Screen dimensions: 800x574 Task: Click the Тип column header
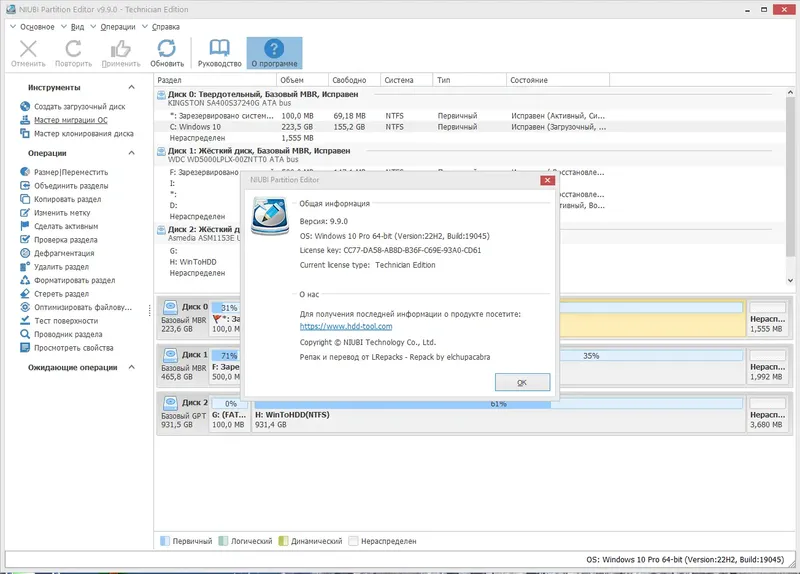pyautogui.click(x=469, y=80)
